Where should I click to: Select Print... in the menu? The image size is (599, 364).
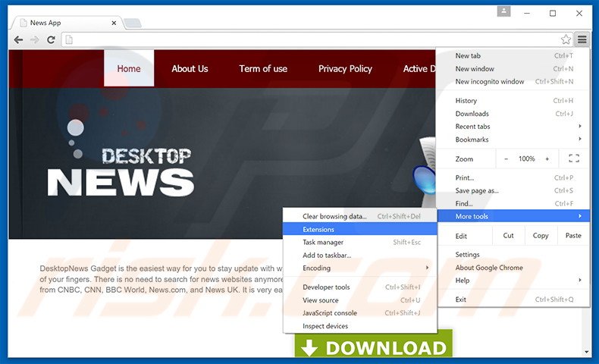513,177
